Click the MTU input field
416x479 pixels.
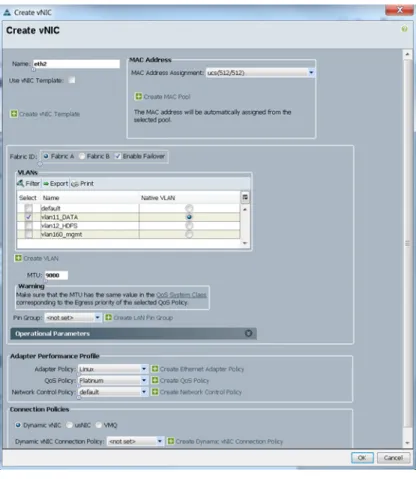pos(56,275)
